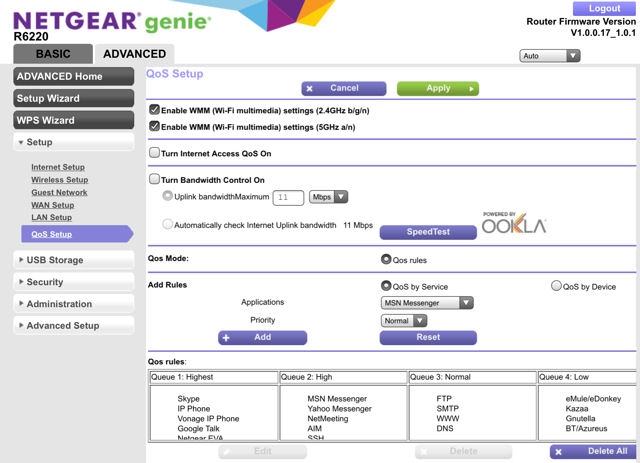Click the Delete rule button
This screenshot has height=463, width=640.
pyautogui.click(x=463, y=451)
